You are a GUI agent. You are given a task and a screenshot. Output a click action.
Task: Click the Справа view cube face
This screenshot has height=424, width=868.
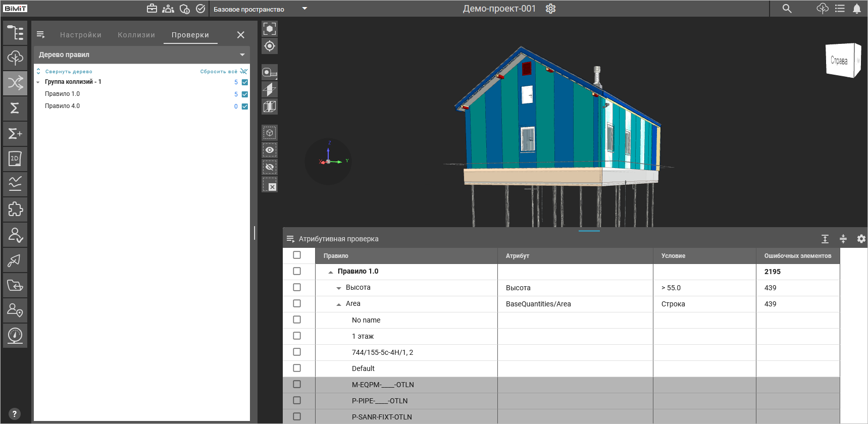coord(839,61)
